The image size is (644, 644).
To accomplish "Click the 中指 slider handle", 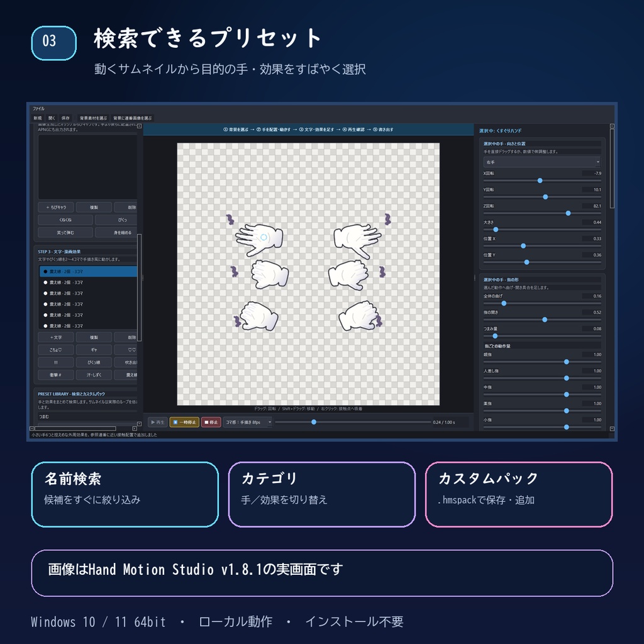I will coord(567,394).
